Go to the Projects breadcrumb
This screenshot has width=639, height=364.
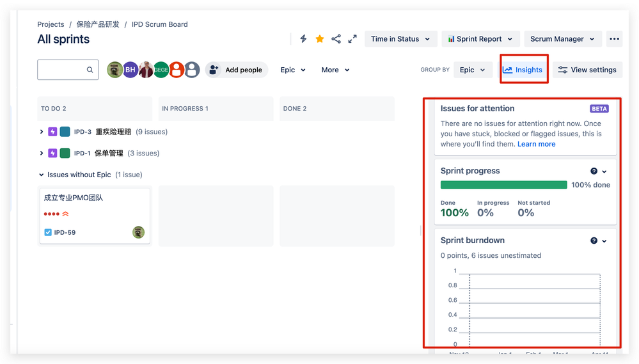51,24
